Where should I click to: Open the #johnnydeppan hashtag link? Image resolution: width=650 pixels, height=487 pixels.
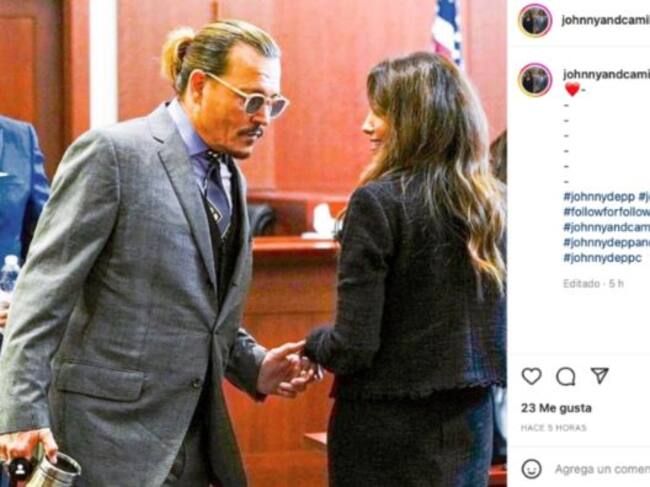605,242
